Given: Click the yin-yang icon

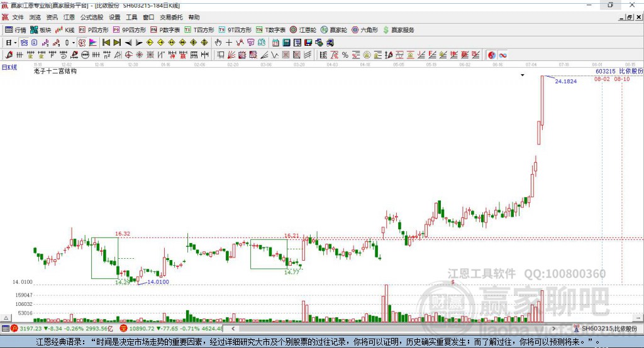Looking at the screenshot, I should [x=492, y=55].
